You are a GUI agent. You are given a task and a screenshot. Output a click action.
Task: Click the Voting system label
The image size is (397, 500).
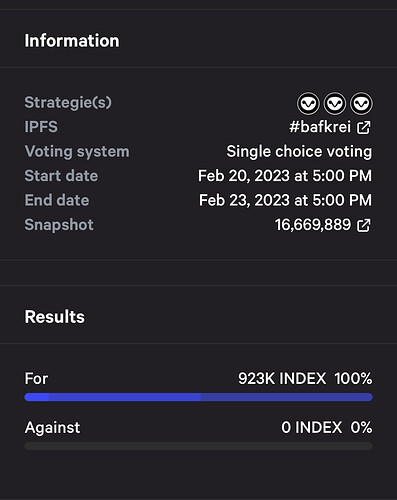pyautogui.click(x=77, y=152)
